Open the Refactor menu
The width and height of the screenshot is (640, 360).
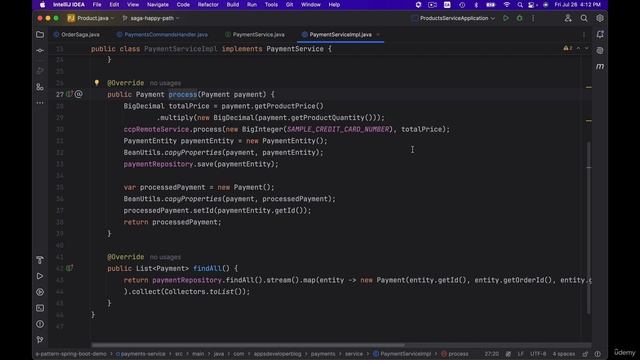pos(208,5)
